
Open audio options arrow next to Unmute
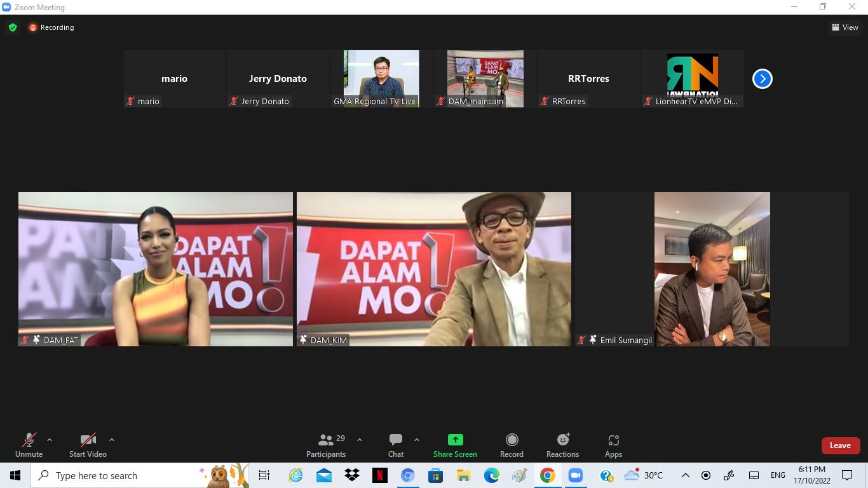tap(50, 440)
